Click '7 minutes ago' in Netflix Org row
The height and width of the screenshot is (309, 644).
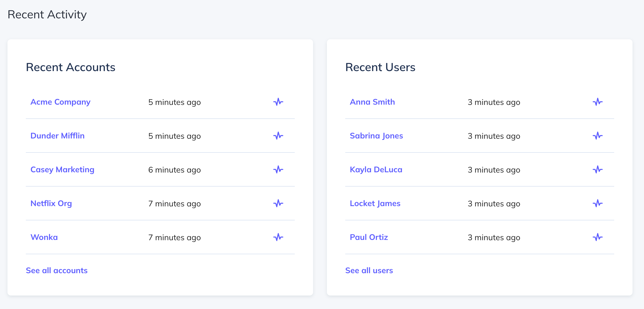click(174, 204)
